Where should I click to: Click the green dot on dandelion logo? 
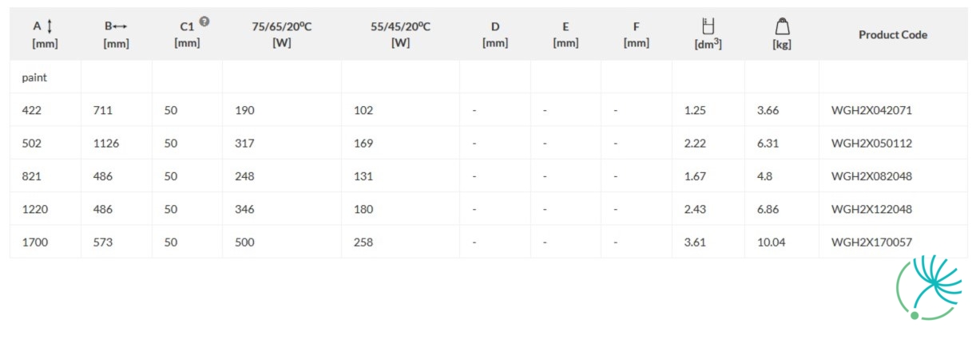[915, 316]
